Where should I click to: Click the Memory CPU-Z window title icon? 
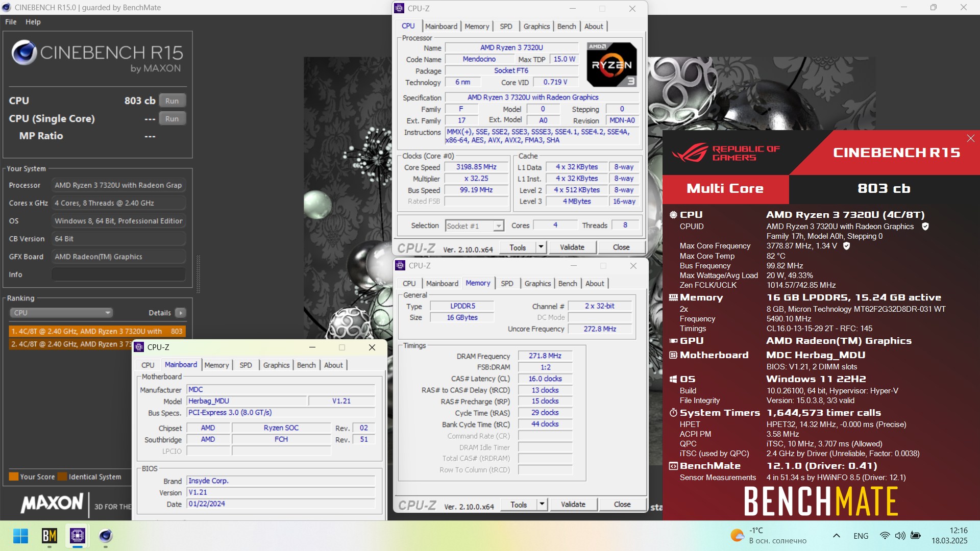tap(401, 266)
